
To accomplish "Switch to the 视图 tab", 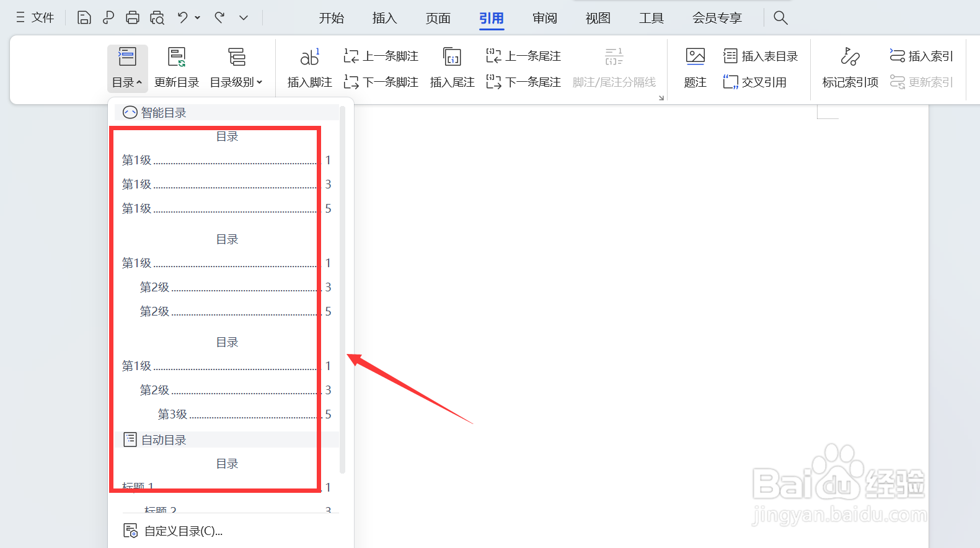I will point(598,18).
